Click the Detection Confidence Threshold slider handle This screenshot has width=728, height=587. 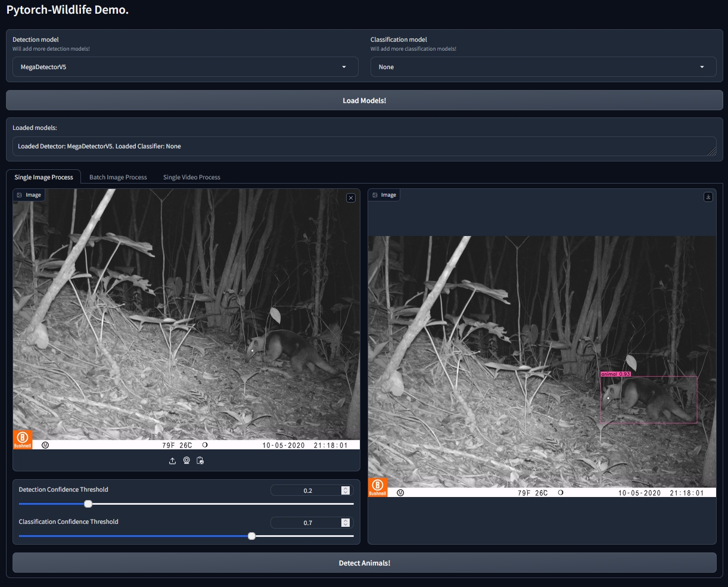88,504
